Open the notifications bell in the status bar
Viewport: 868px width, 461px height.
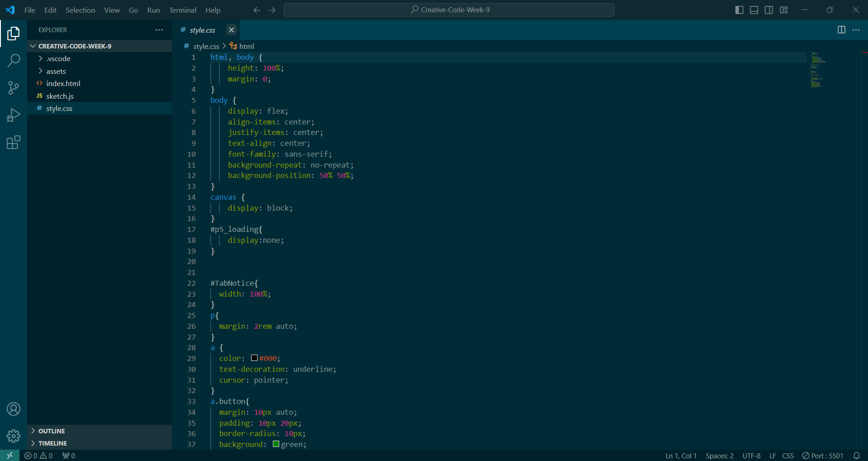[x=858, y=456]
